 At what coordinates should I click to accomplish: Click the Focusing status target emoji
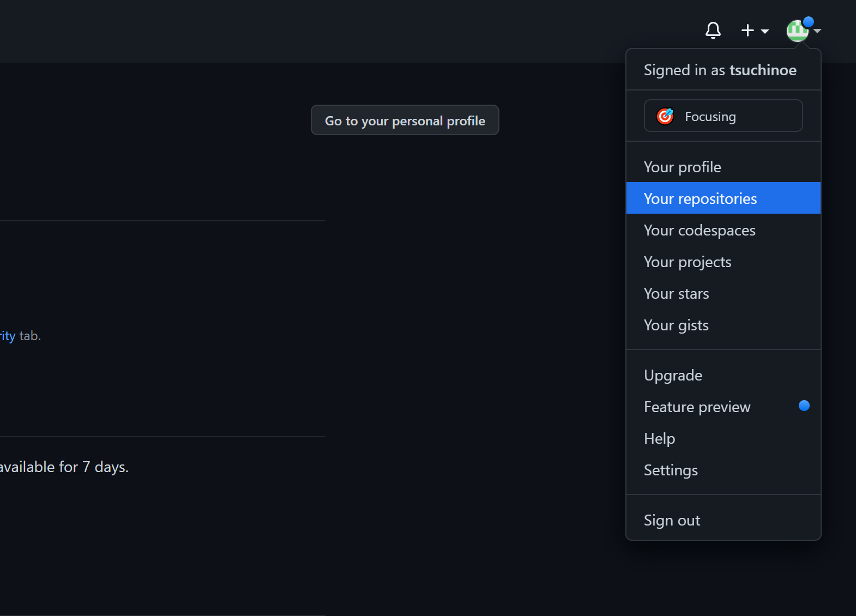665,116
